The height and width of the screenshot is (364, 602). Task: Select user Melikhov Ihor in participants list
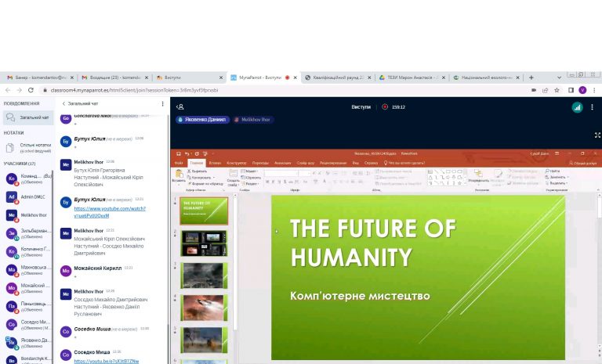(31, 214)
